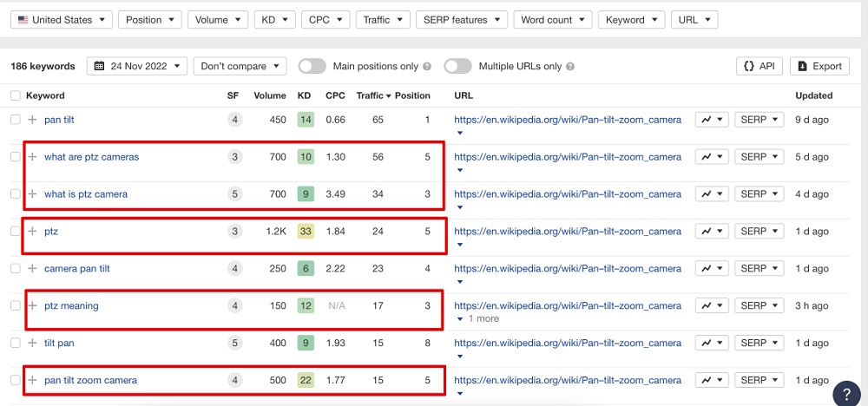Sort table by Volume column header
The height and width of the screenshot is (406, 868).
tap(270, 95)
